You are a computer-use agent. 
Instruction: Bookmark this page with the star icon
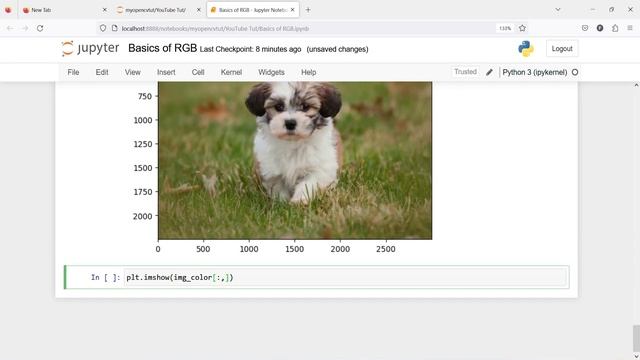[x=522, y=28]
